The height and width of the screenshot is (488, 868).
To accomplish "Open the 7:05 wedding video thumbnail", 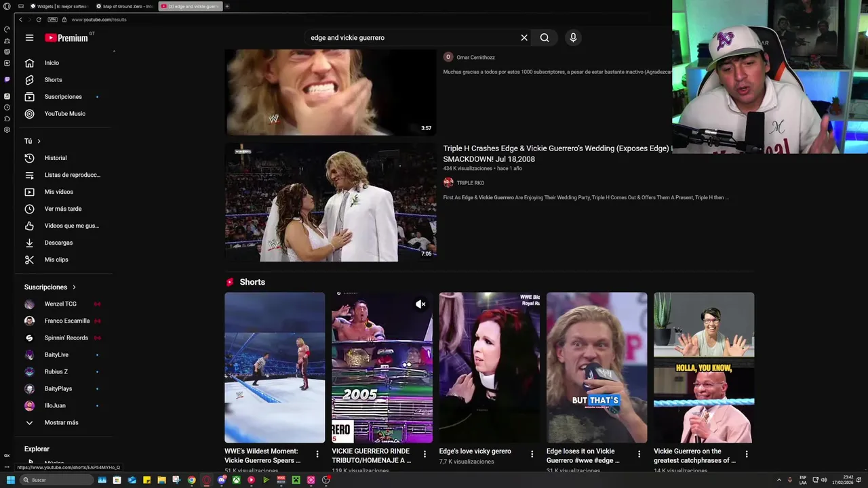I will pos(331,202).
